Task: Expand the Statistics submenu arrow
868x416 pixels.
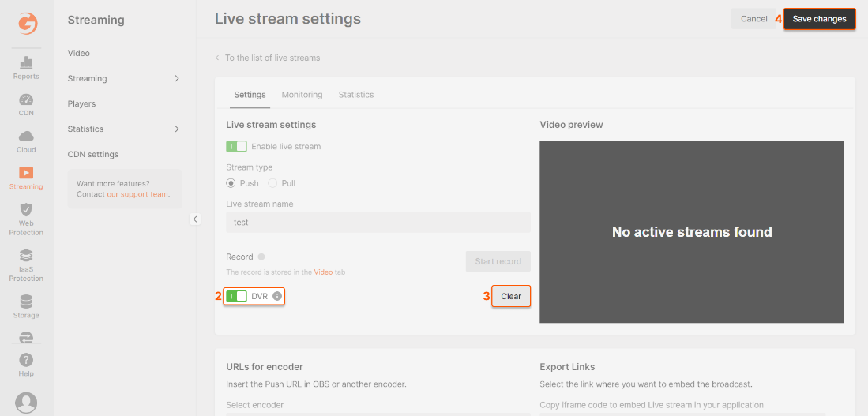Action: pyautogui.click(x=177, y=129)
